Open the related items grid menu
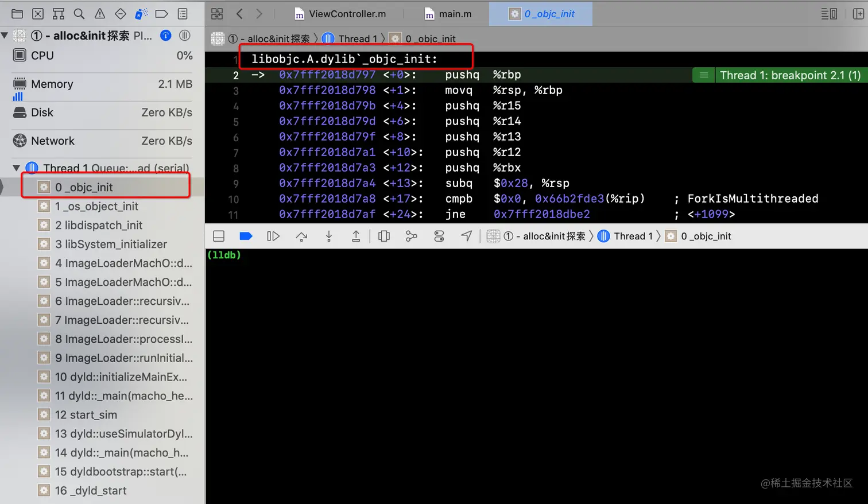 [x=217, y=14]
